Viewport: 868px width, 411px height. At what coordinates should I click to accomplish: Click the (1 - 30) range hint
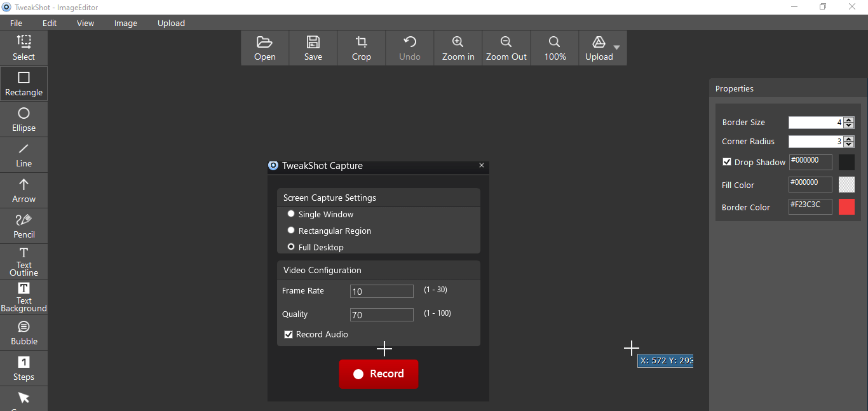click(435, 290)
